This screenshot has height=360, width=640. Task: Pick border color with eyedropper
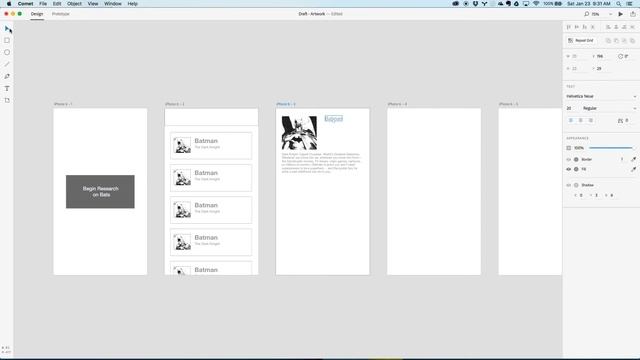[633, 159]
